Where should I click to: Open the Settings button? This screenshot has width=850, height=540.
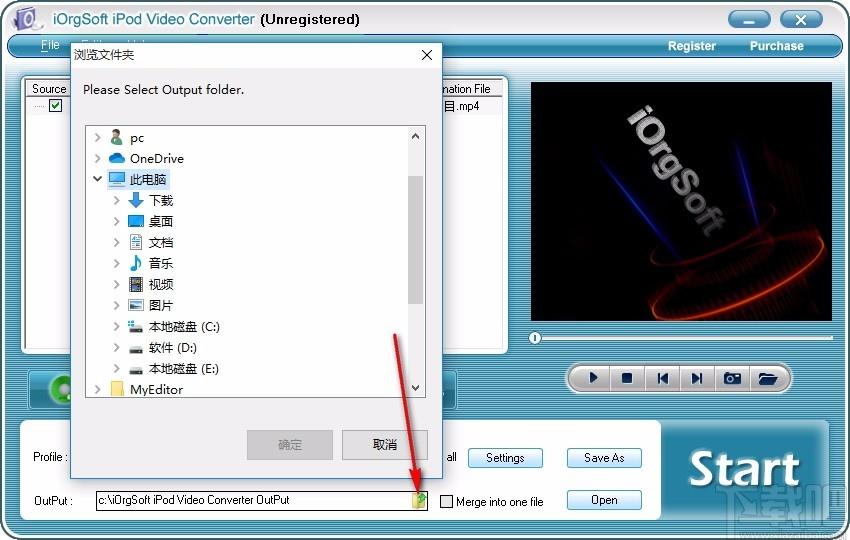click(x=505, y=458)
